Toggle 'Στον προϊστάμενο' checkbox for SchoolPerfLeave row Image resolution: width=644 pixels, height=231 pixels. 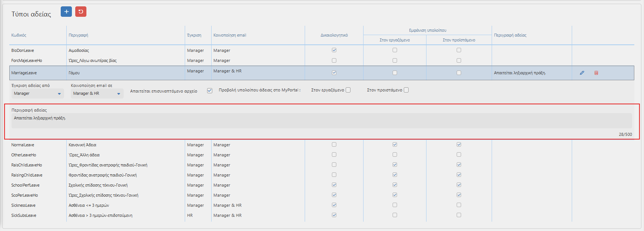click(x=459, y=185)
